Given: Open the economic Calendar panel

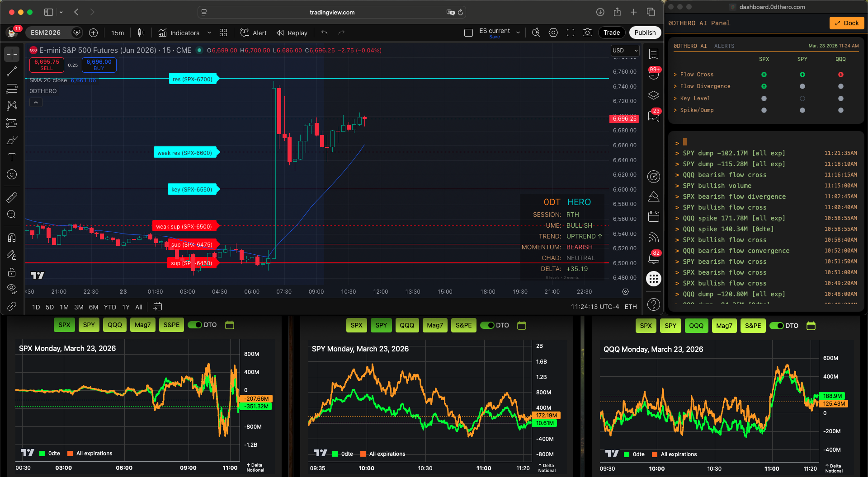Looking at the screenshot, I should coord(653,216).
